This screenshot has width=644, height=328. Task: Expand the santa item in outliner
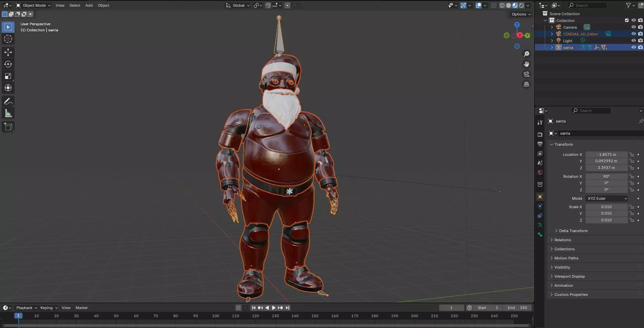pos(552,48)
